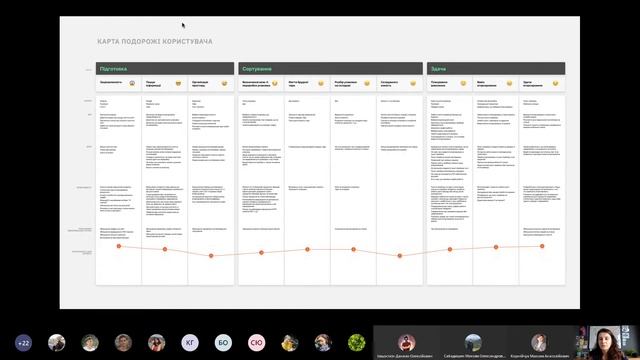Open the +22 more participants badge
The height and width of the screenshot is (360, 640).
23,343
